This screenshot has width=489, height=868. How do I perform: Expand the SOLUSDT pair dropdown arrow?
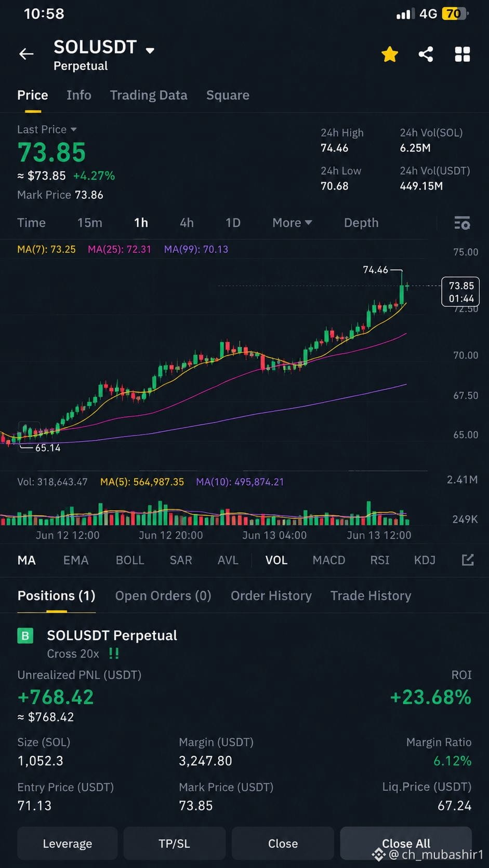coord(150,50)
